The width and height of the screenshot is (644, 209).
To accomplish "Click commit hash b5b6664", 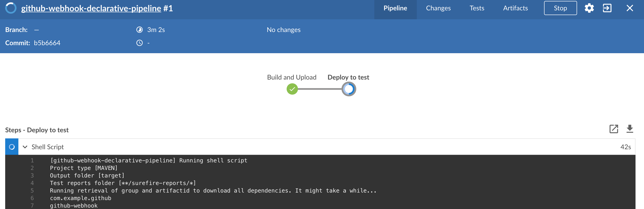I will coord(47,43).
